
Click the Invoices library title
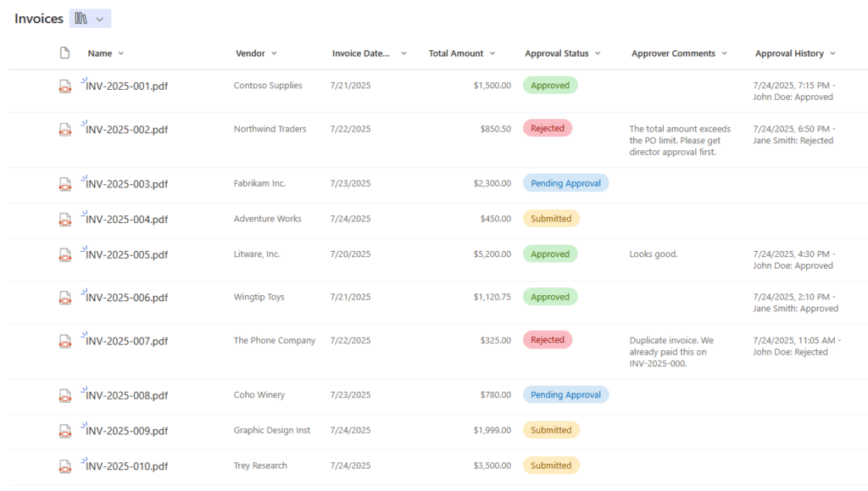[39, 19]
